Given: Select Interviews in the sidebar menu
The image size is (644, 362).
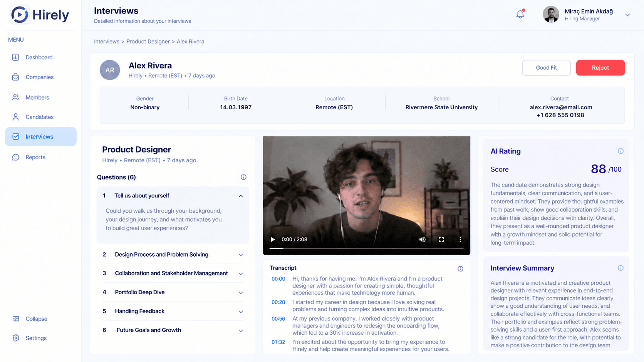Looking at the screenshot, I should click(x=41, y=137).
